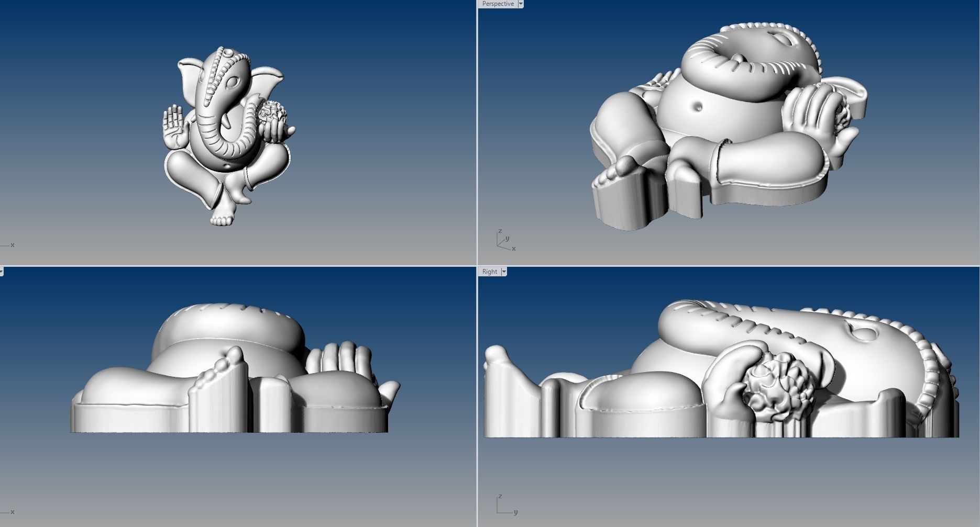The width and height of the screenshot is (980, 527).
Task: Click the Right viewport title label
Action: coord(490,272)
